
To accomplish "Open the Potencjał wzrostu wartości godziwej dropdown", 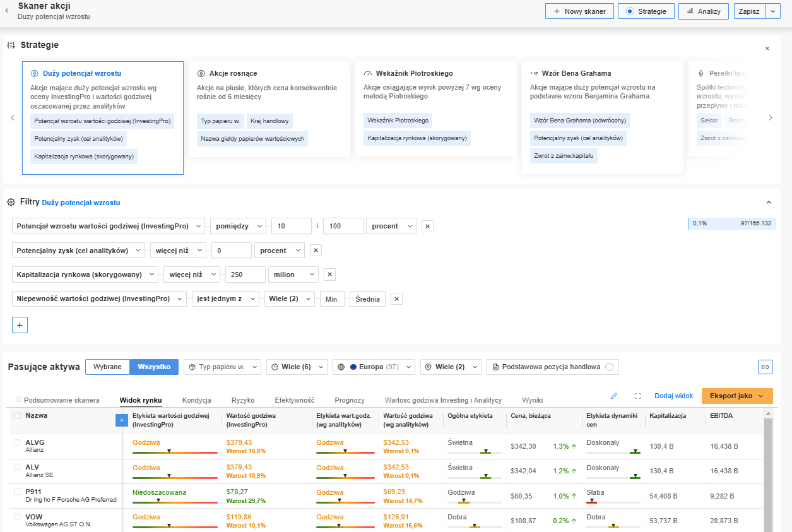I will (109, 226).
